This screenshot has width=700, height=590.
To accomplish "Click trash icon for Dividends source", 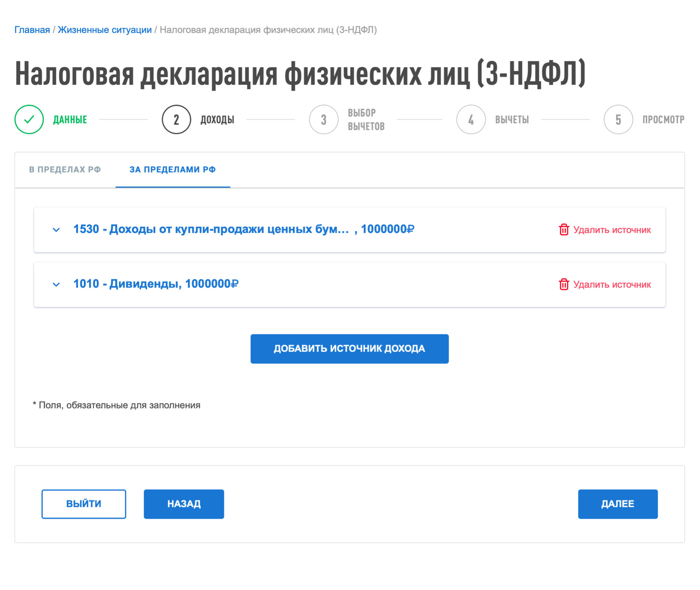I will tap(564, 284).
